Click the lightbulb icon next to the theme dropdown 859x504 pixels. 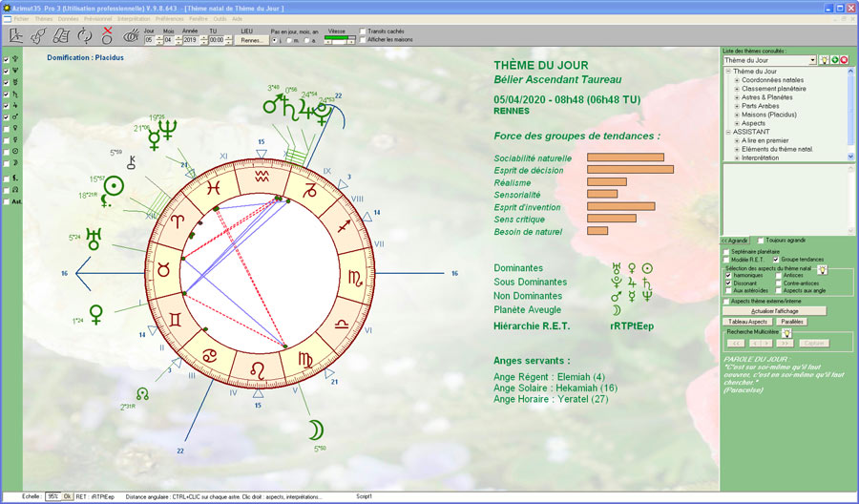coord(823,60)
